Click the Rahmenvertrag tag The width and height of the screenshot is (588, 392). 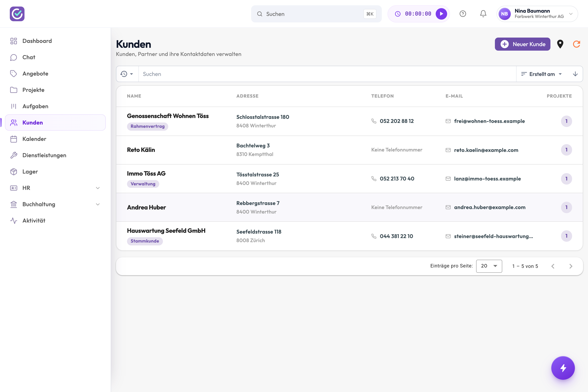point(147,126)
